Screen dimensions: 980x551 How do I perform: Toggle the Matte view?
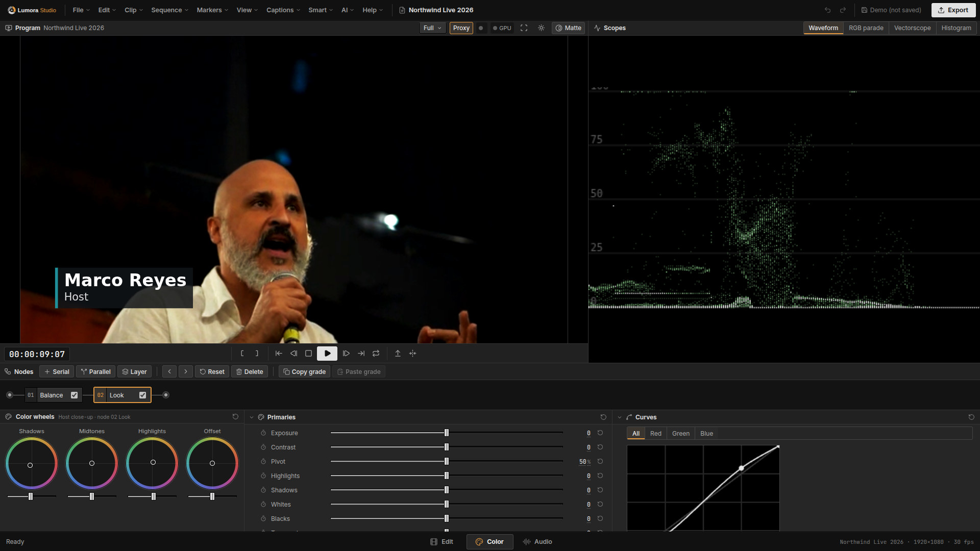pyautogui.click(x=568, y=28)
